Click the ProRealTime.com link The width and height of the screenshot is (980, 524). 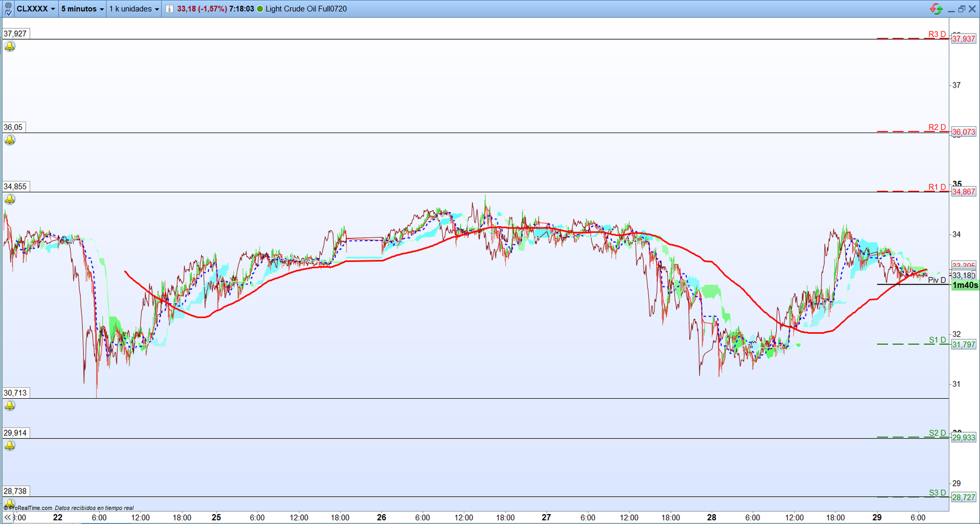click(x=28, y=508)
